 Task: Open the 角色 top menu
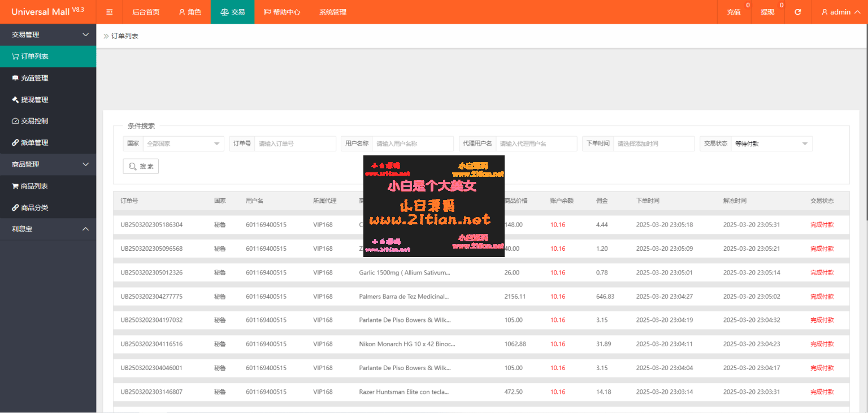(190, 12)
